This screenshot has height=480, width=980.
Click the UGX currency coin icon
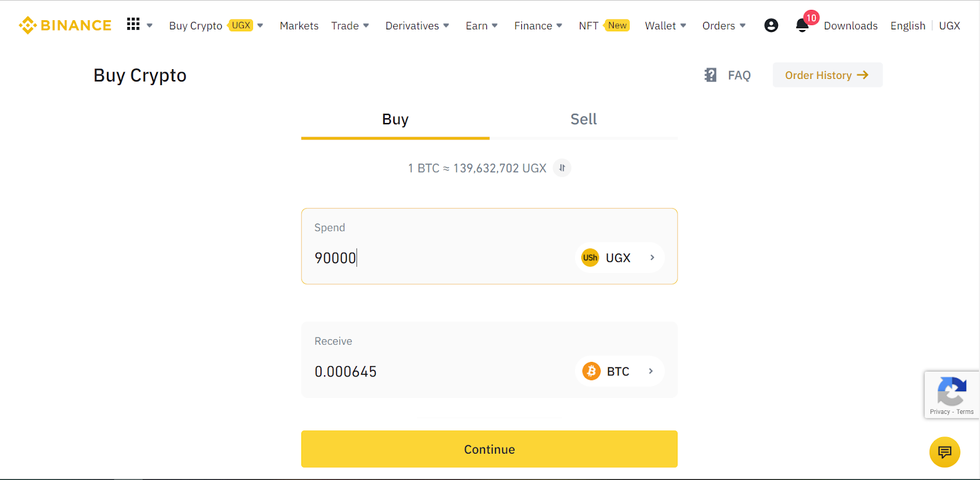click(590, 258)
